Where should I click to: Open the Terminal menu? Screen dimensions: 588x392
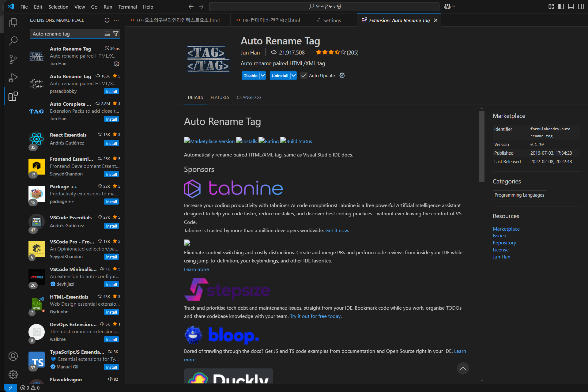coord(127,7)
